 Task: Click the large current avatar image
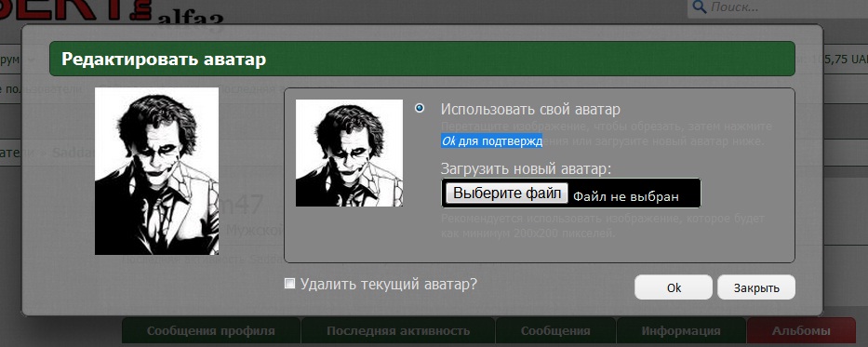156,171
